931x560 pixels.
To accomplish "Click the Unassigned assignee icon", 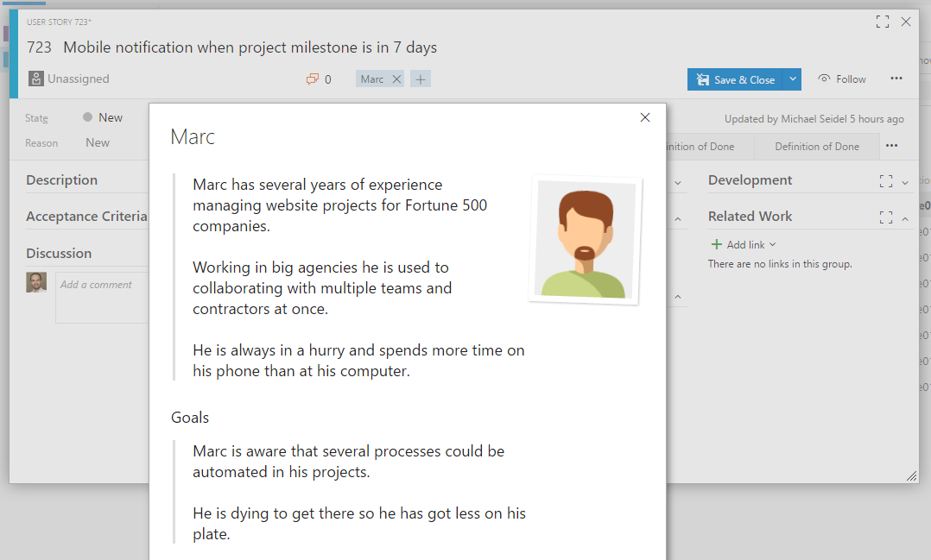I will click(35, 79).
